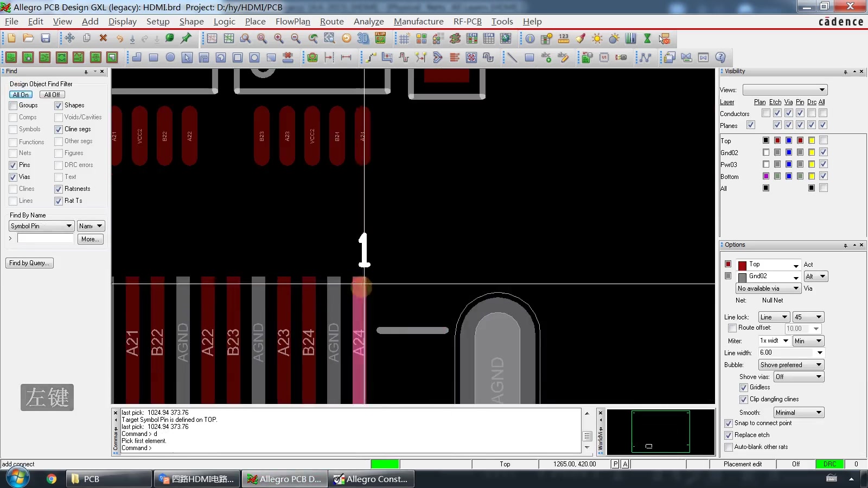Viewport: 868px width, 488px height.
Task: Open the Bubble Shove preferred dropdown
Action: [x=791, y=365]
